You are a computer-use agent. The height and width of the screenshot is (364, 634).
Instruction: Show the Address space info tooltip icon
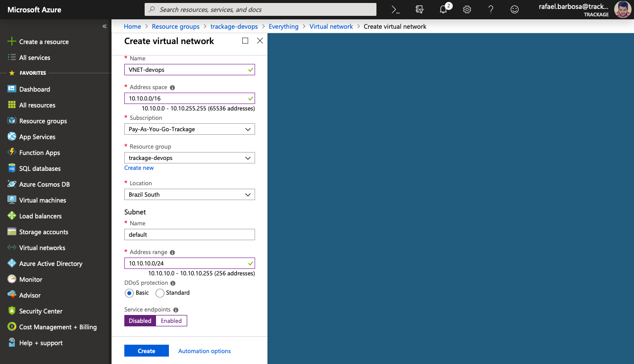coord(172,88)
